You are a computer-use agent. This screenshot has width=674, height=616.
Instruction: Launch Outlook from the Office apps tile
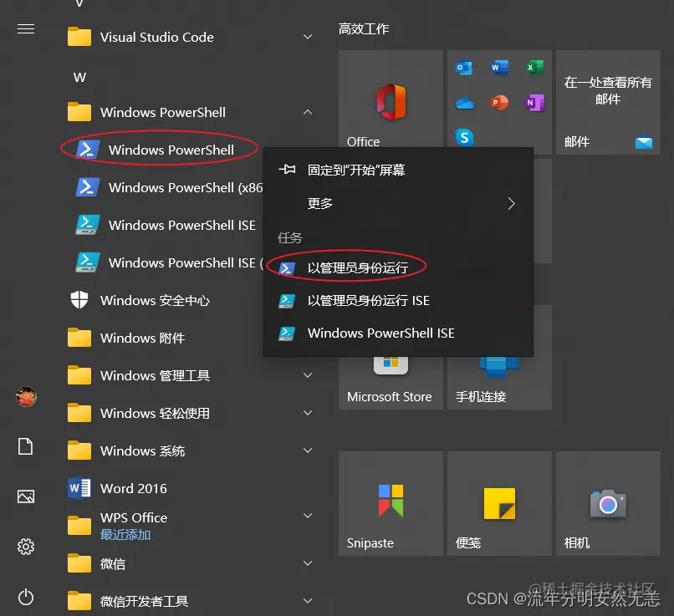(464, 68)
